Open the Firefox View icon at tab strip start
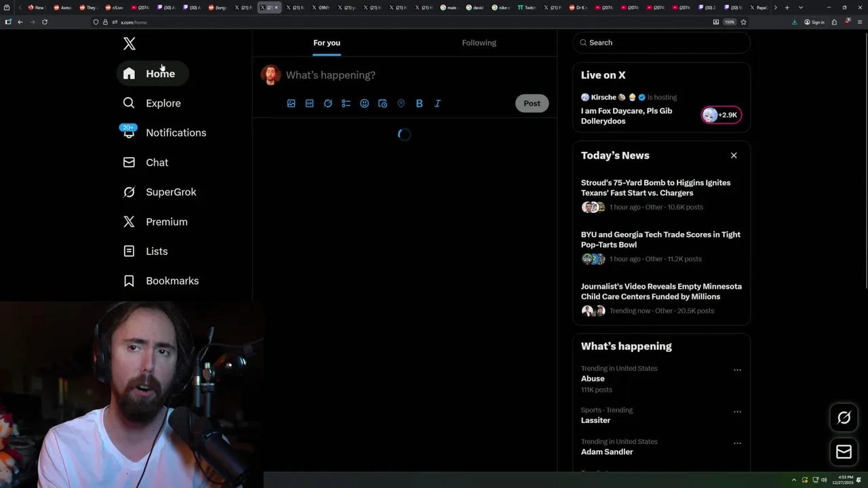Viewport: 868px width, 488px height. [x=7, y=7]
